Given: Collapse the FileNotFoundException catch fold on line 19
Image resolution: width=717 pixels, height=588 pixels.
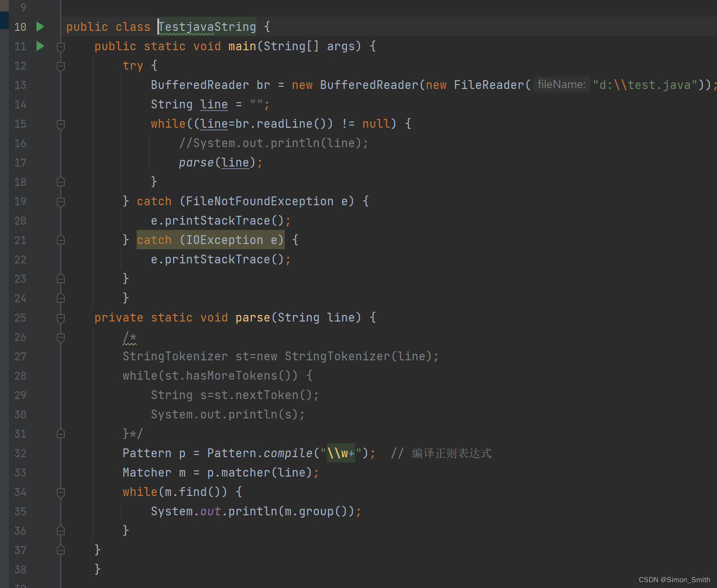Looking at the screenshot, I should [61, 202].
